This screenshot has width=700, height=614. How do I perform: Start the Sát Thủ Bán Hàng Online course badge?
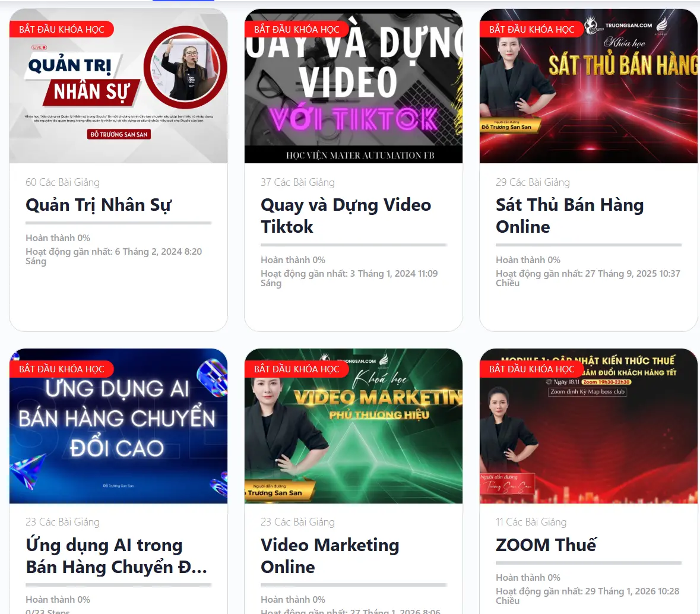tap(532, 30)
